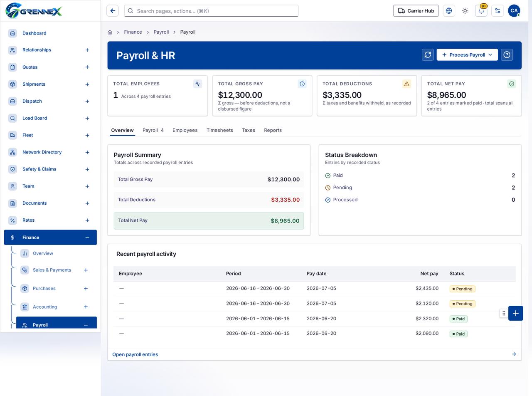532x396 pixels.
Task: Open the Carrier Hub button
Action: pyautogui.click(x=416, y=11)
